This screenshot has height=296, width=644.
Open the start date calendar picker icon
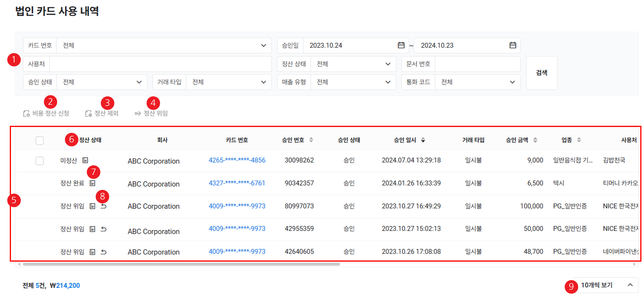tap(401, 45)
